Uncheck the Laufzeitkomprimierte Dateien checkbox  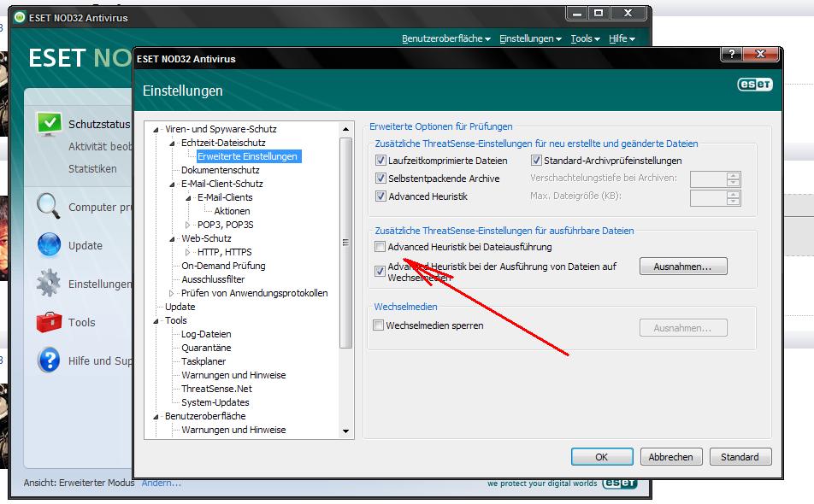(380, 161)
